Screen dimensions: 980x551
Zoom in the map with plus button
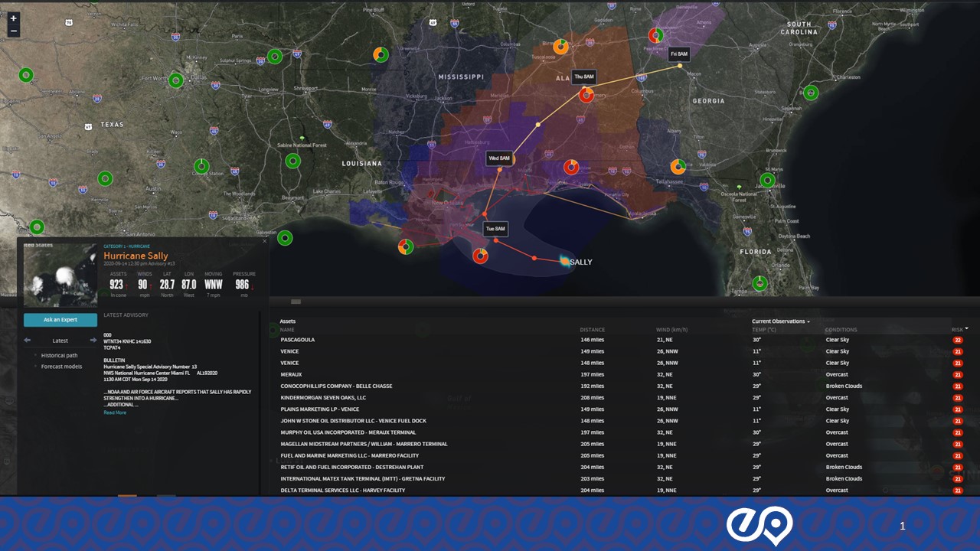pyautogui.click(x=14, y=18)
